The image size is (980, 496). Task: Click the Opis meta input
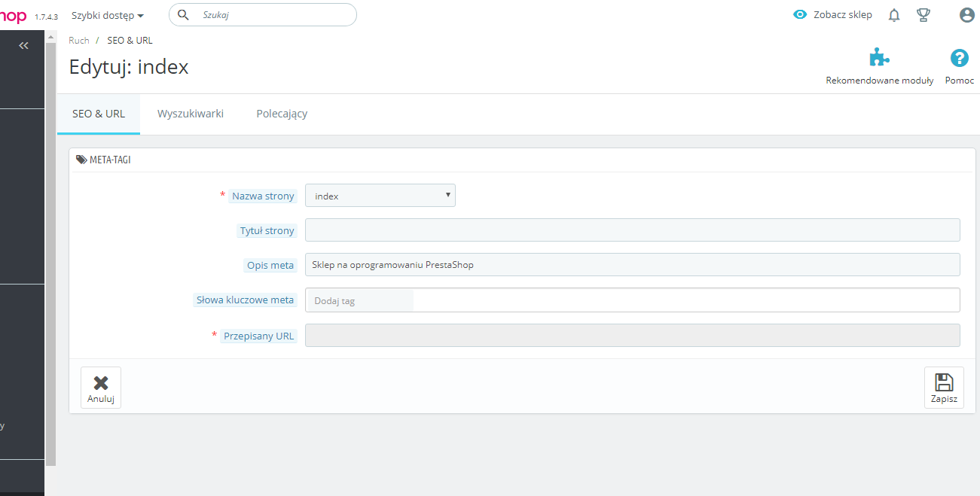click(633, 265)
